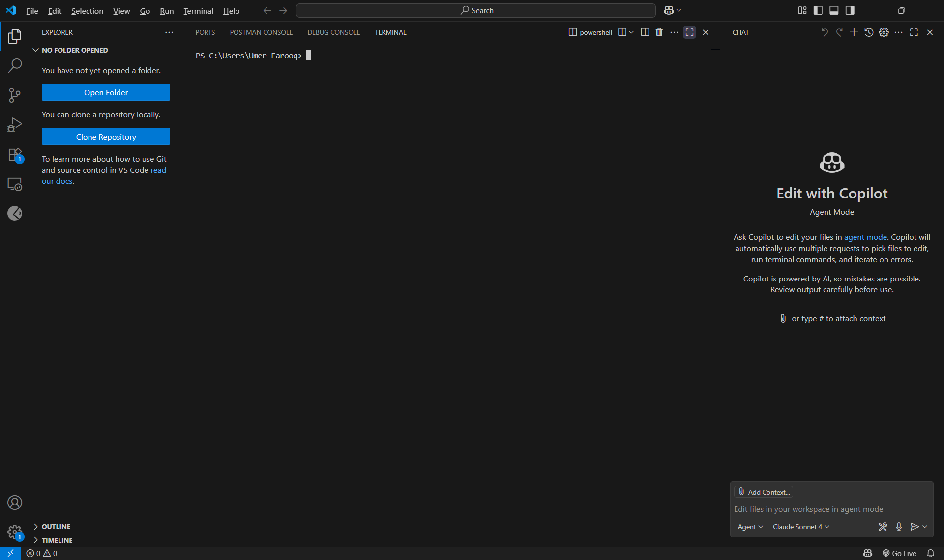Viewport: 944px width, 560px height.
Task: Kill the active terminal with the trash icon
Action: coord(659,32)
